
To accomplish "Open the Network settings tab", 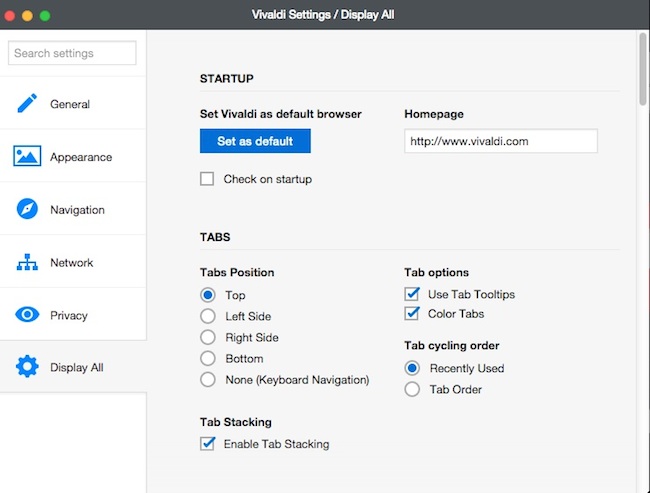I will [73, 261].
